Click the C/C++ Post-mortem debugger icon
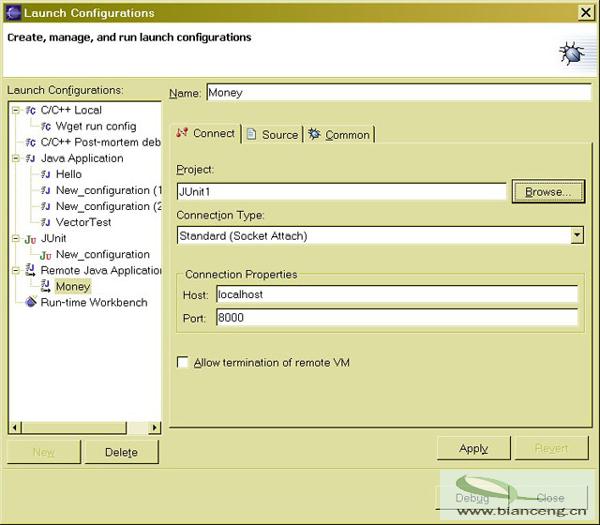Screen dimensions: 600x525 pyautogui.click(x=31, y=142)
